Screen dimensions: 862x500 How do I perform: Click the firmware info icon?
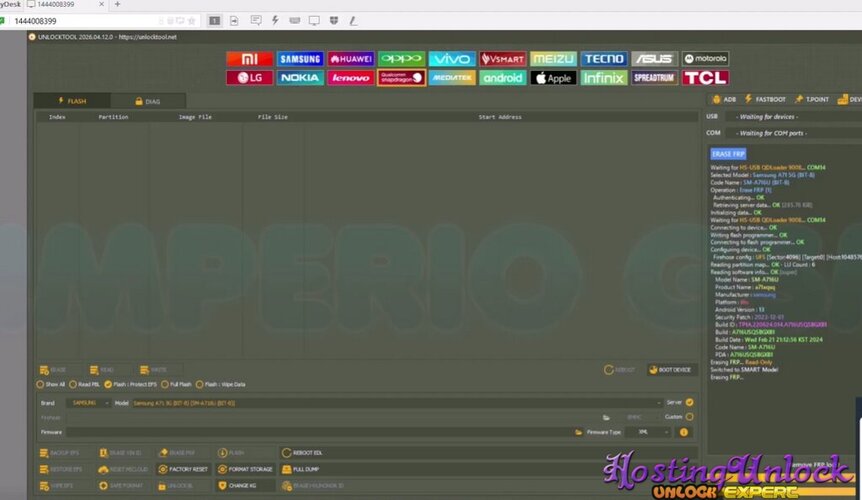coord(684,432)
